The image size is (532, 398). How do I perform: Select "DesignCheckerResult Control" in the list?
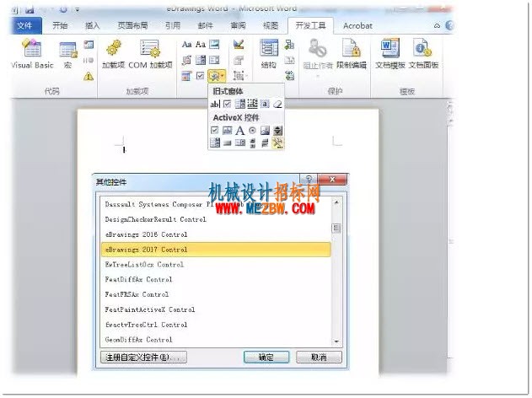click(216, 219)
